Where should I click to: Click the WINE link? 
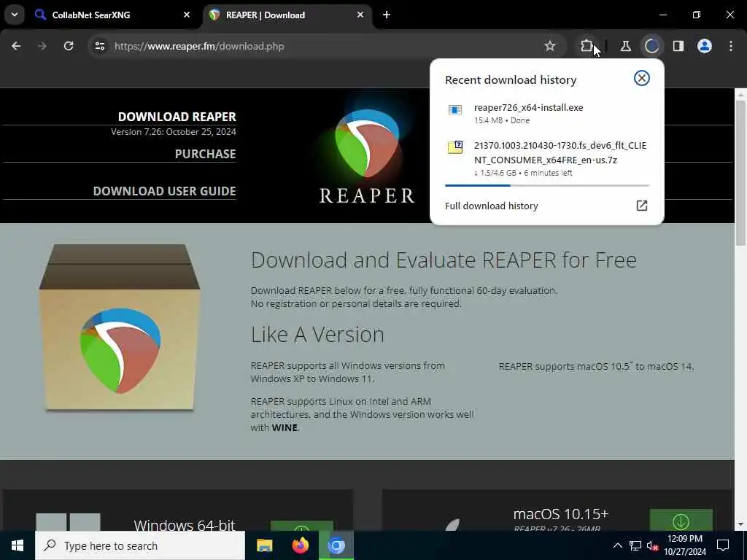click(285, 427)
